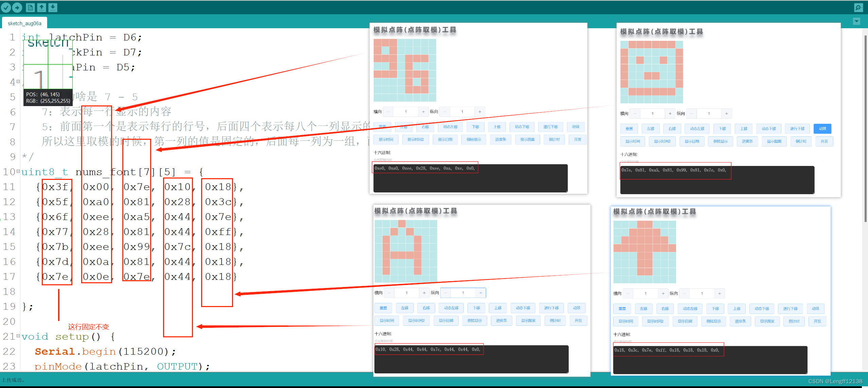This screenshot has height=388, width=868.
Task: Click 倒计时 in the smiley-face panel
Action: [x=801, y=141]
